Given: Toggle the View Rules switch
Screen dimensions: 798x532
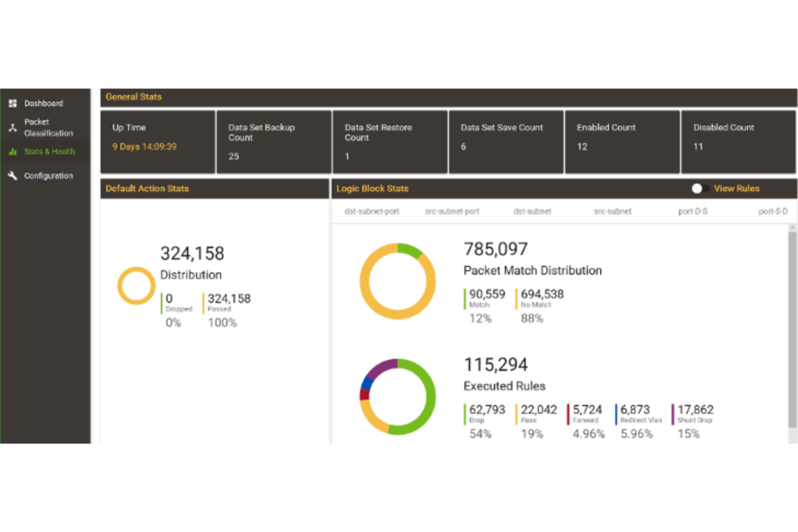Looking at the screenshot, I should click(699, 188).
